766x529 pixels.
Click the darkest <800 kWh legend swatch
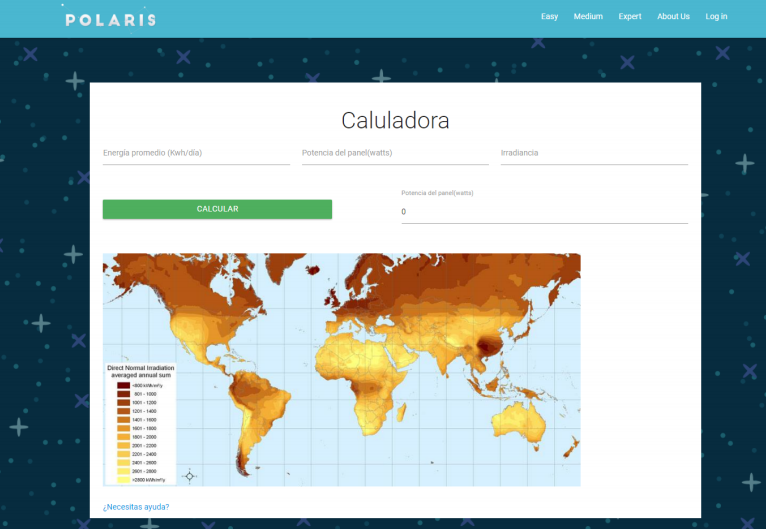tap(123, 385)
